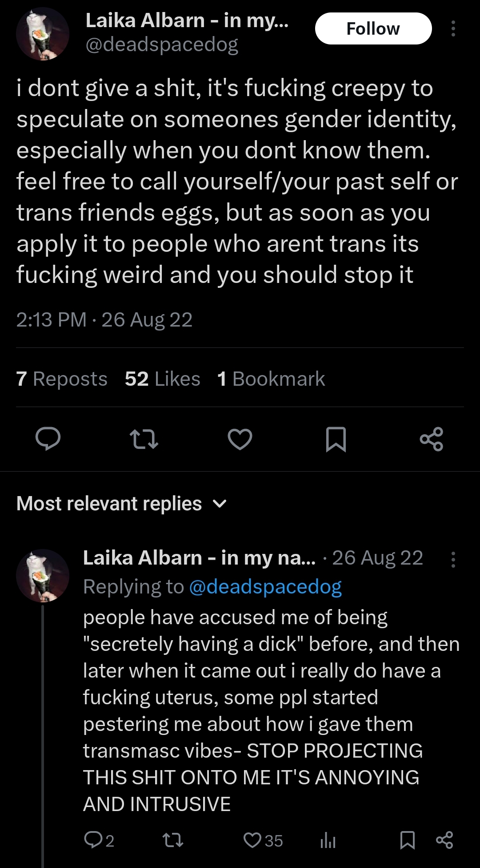
Task: Open the main post author's profile picture
Action: (43, 34)
